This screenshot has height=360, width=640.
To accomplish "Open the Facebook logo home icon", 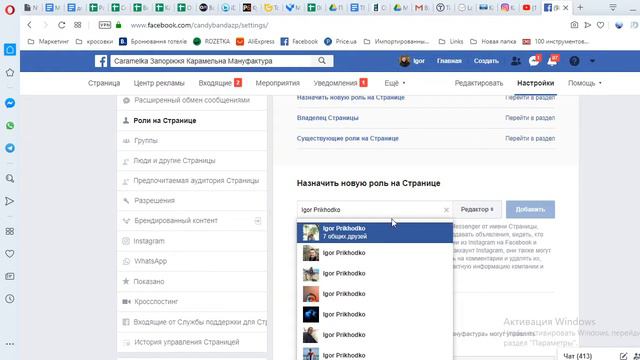I will pyautogui.click(x=101, y=61).
